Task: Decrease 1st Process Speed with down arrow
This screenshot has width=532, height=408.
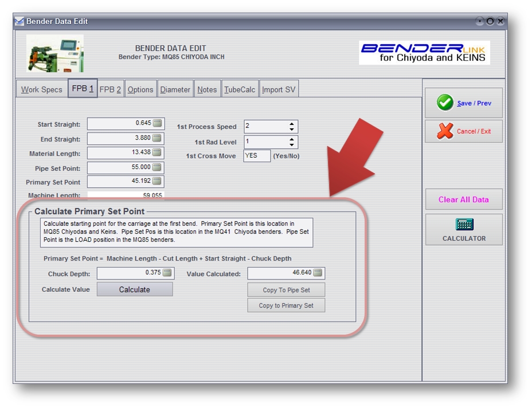Action: click(x=292, y=130)
